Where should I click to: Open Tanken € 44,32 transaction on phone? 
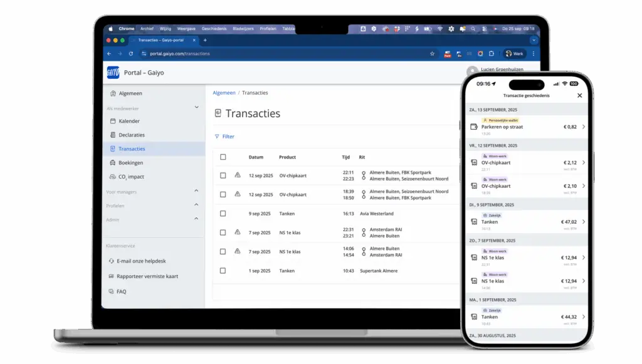point(527,316)
